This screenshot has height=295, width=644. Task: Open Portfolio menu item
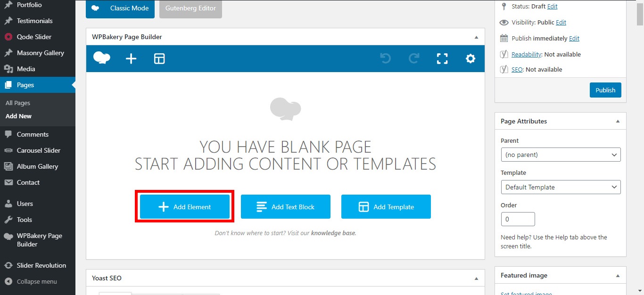click(38, 5)
